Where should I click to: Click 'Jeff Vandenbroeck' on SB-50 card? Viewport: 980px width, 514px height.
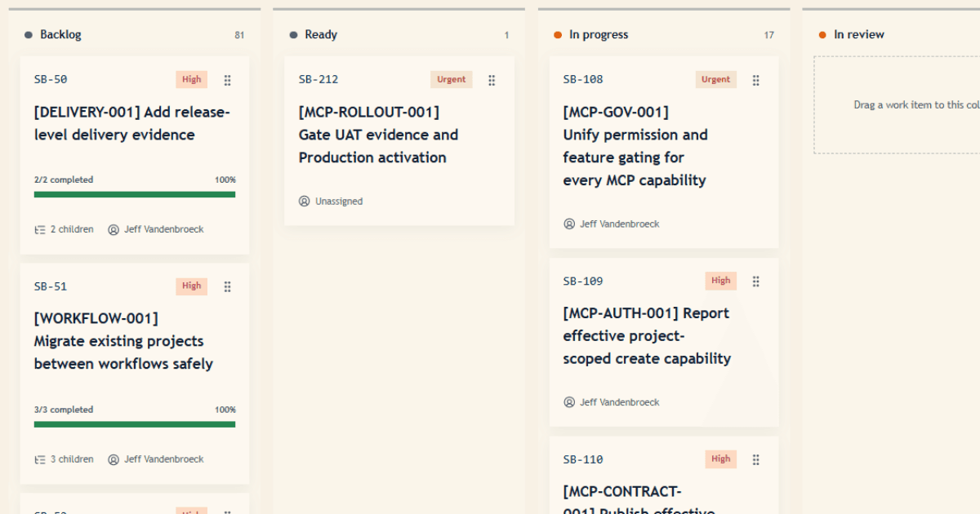[164, 230]
